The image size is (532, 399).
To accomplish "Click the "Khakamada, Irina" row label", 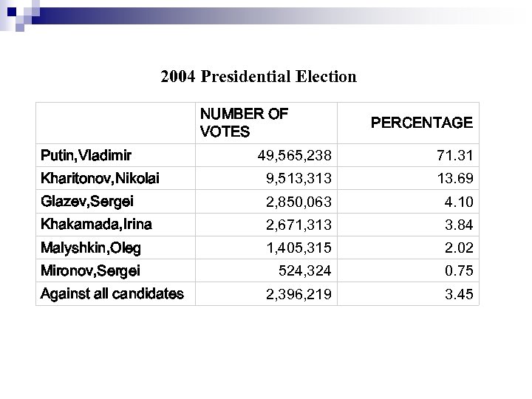I will (95, 224).
